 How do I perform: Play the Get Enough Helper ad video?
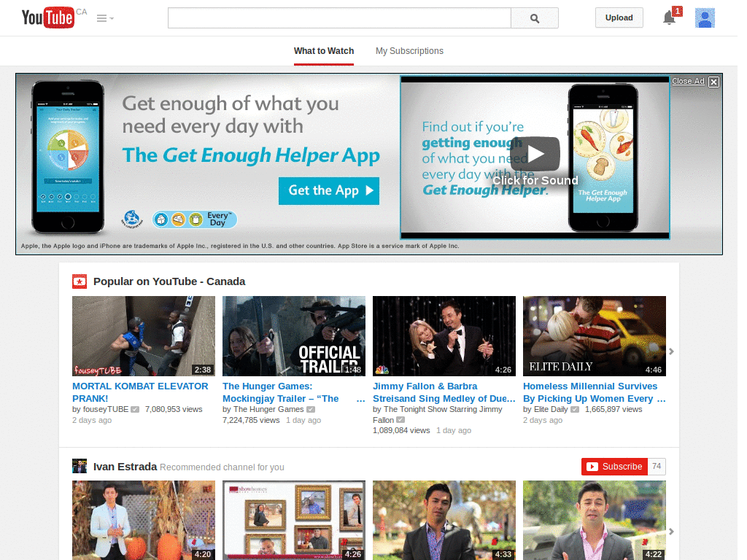coord(535,154)
